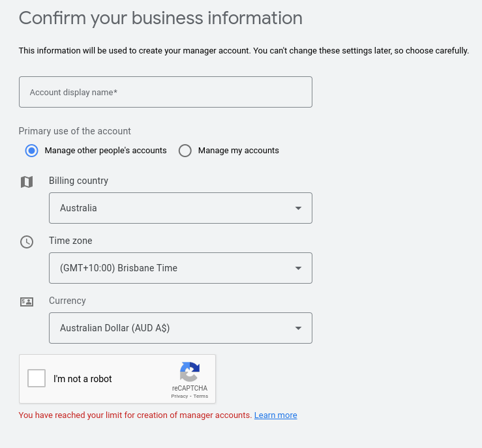This screenshot has height=448, width=482.
Task: Click the reCAPTCHA text under the logo
Action: tap(190, 388)
